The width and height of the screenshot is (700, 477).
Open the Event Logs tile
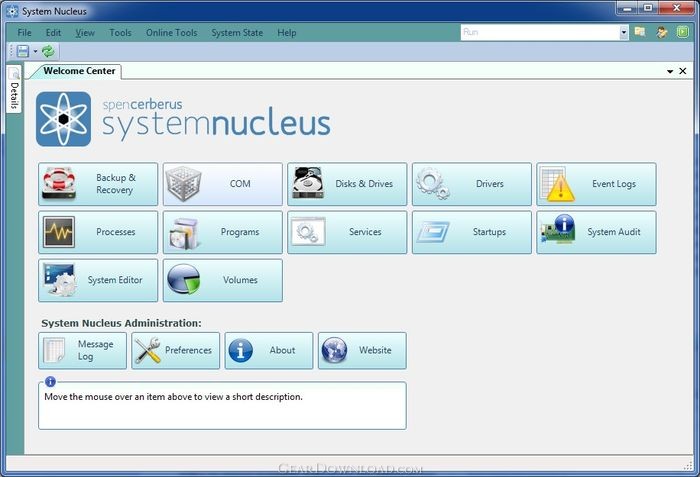596,184
